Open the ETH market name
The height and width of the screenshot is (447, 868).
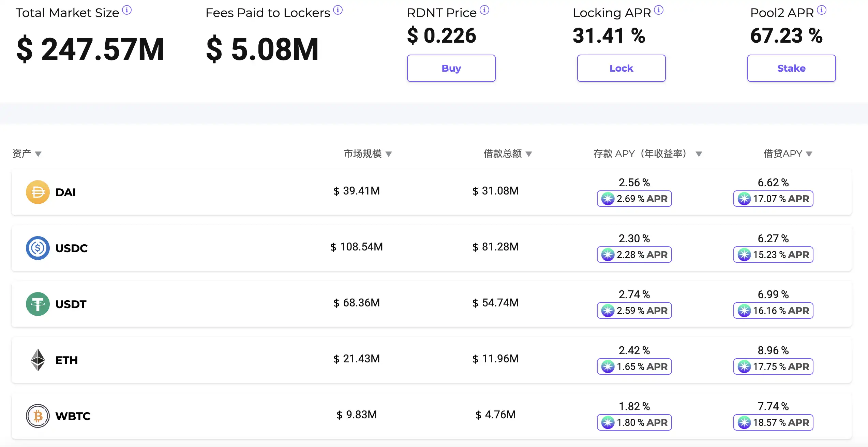(x=66, y=360)
